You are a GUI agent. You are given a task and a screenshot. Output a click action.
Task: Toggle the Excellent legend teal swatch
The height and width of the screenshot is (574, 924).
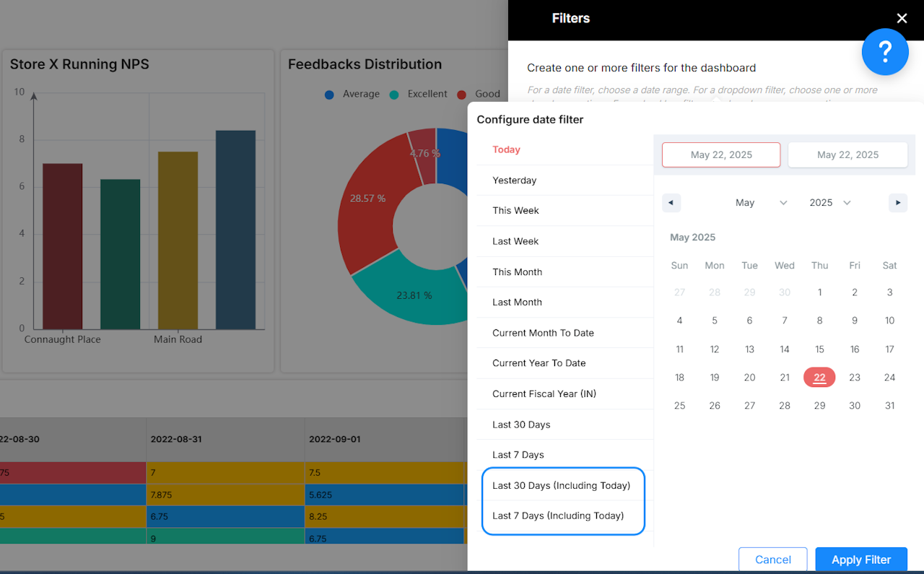(x=395, y=95)
